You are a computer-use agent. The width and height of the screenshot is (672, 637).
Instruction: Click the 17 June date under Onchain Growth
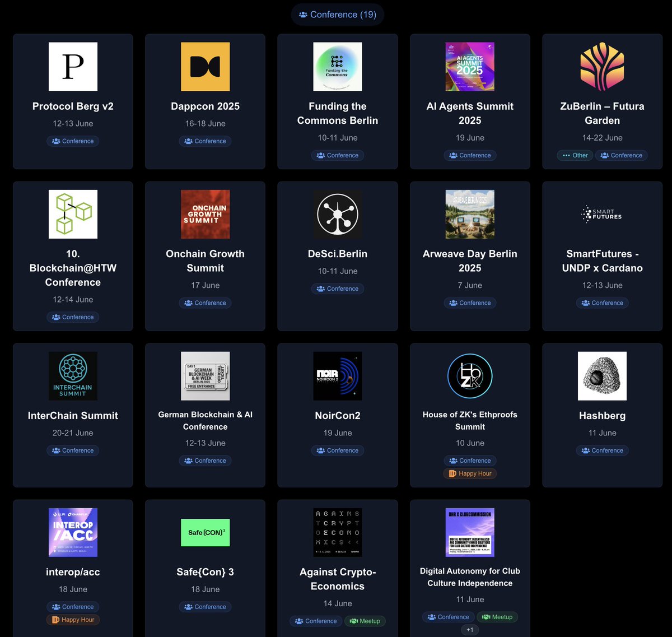click(x=205, y=286)
